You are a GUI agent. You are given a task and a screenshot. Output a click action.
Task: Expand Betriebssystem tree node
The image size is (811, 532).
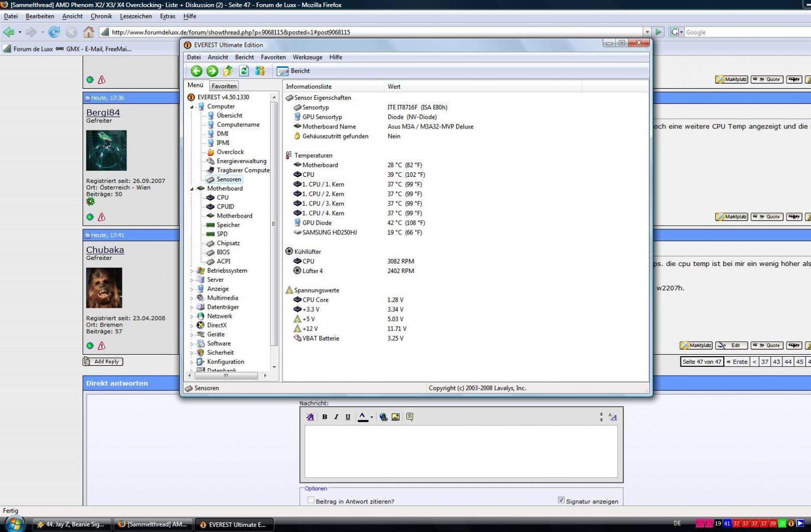pos(192,271)
